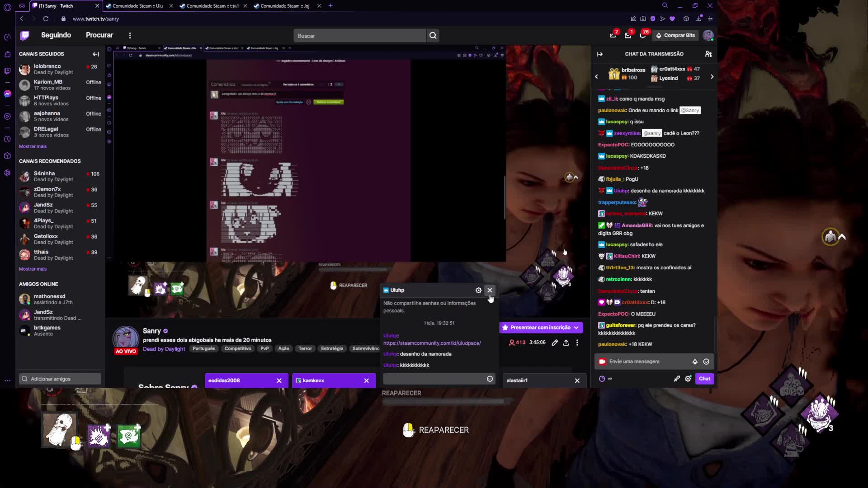The width and height of the screenshot is (868, 488).
Task: Click Sanry's avatar with AO VIVO badge
Action: (x=125, y=340)
